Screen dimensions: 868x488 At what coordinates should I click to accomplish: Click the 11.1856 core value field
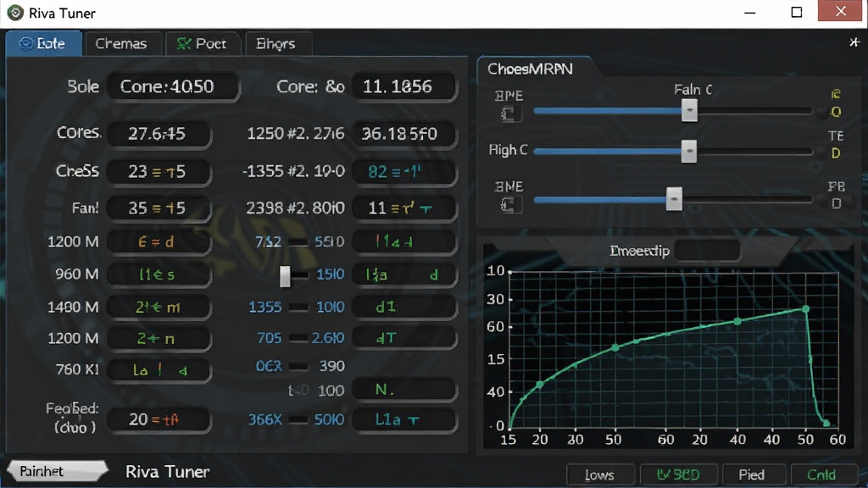tap(404, 86)
